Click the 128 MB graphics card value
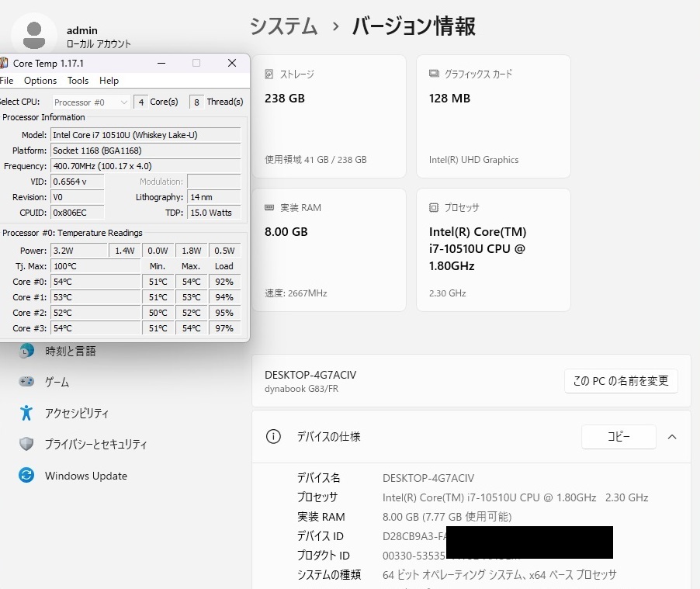Image resolution: width=700 pixels, height=589 pixels. [449, 99]
